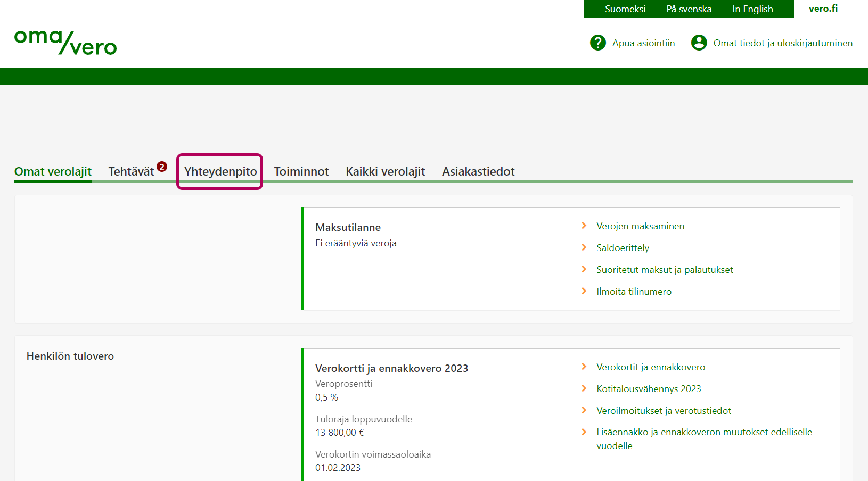Click the arrow icon beside Verojen maksaminen
868x481 pixels.
coord(584,226)
